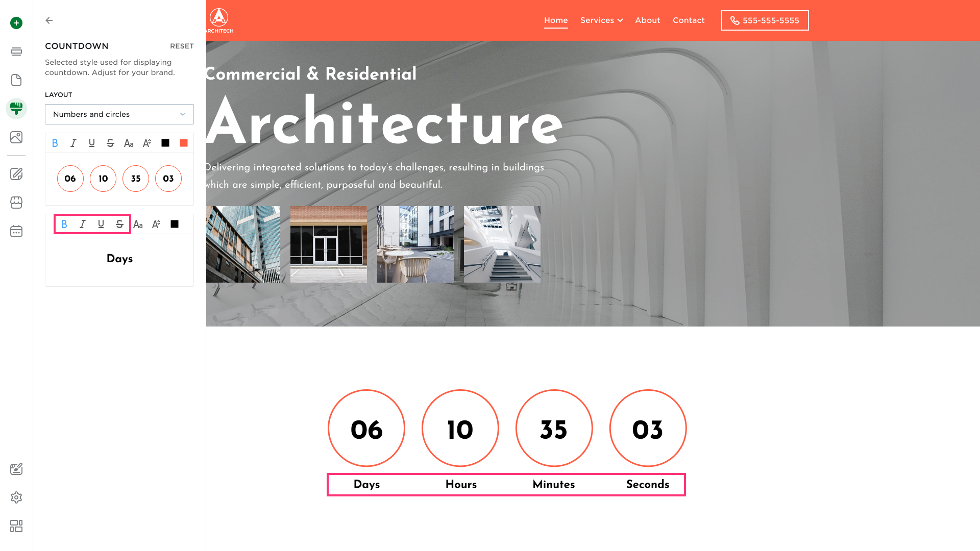Open the media images sidebar icon
980x551 pixels.
pyautogui.click(x=16, y=137)
